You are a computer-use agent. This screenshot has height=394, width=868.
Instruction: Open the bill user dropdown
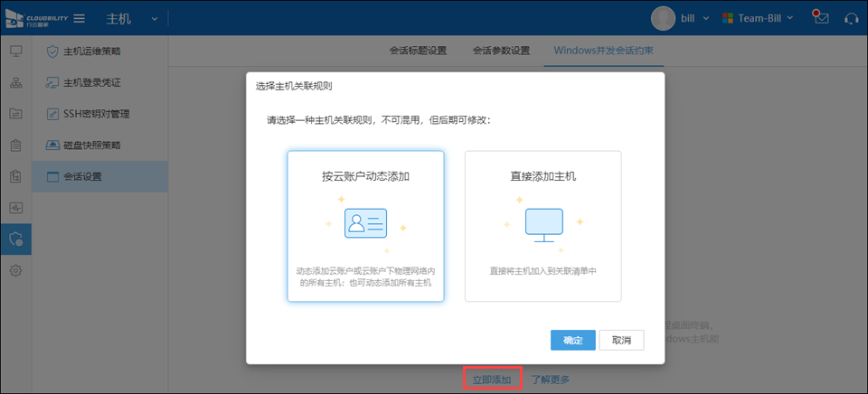pos(706,18)
